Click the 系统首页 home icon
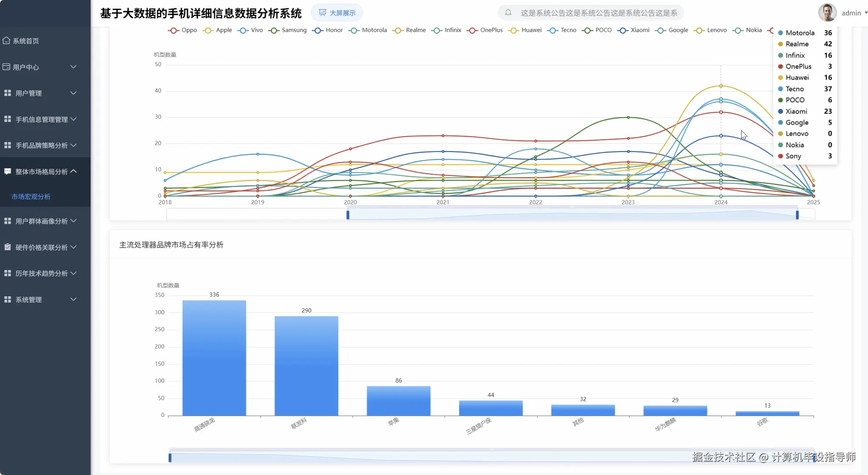The width and height of the screenshot is (868, 475). tap(6, 41)
